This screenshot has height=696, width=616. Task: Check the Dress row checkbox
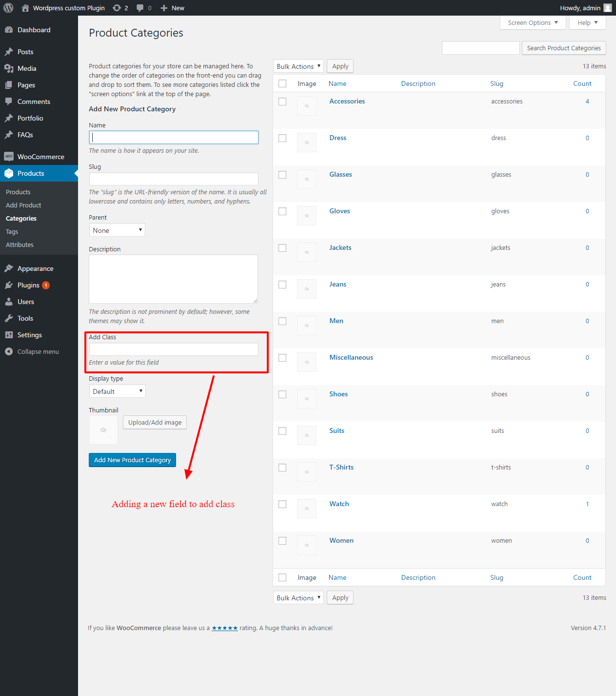tap(282, 138)
